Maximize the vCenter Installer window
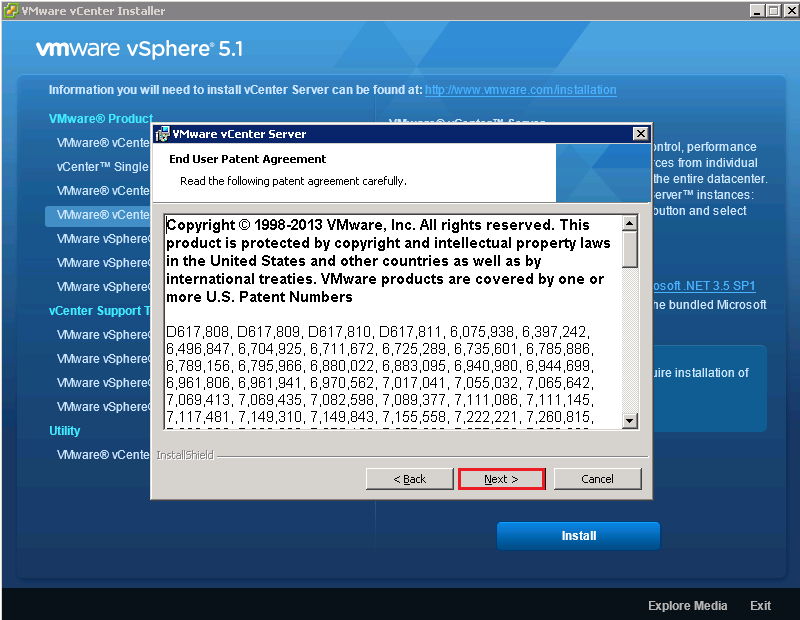800x620 pixels. pos(774,11)
